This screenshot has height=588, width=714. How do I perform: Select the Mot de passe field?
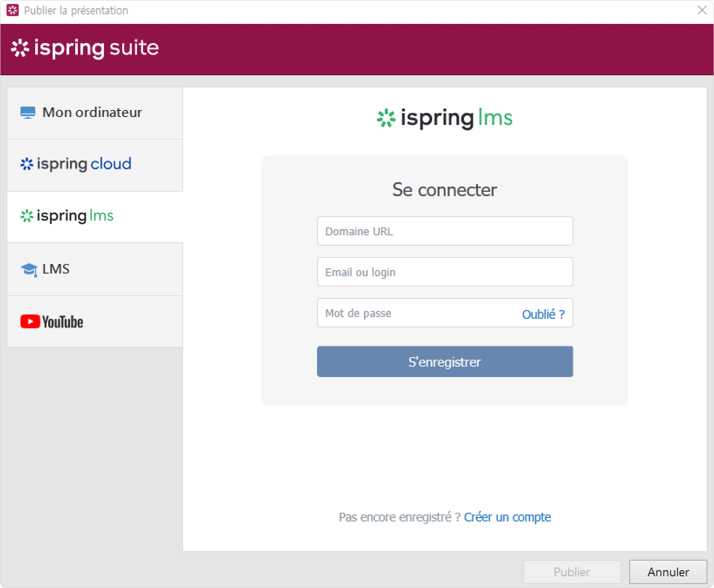coord(417,313)
